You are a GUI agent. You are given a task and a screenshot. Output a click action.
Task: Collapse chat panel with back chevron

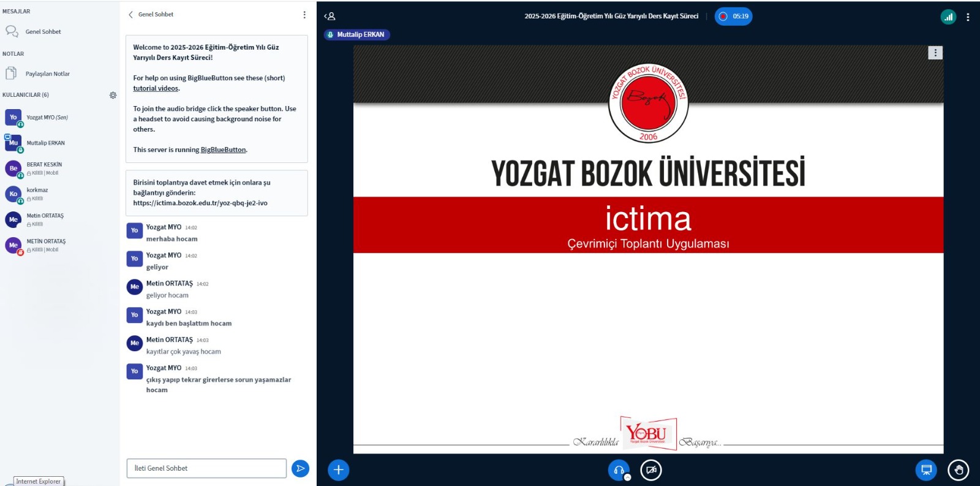130,14
